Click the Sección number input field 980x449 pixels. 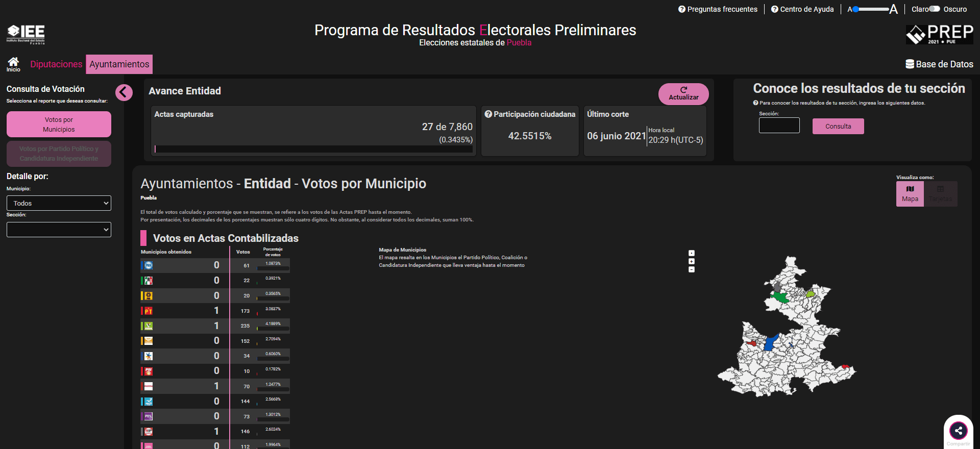pos(779,126)
